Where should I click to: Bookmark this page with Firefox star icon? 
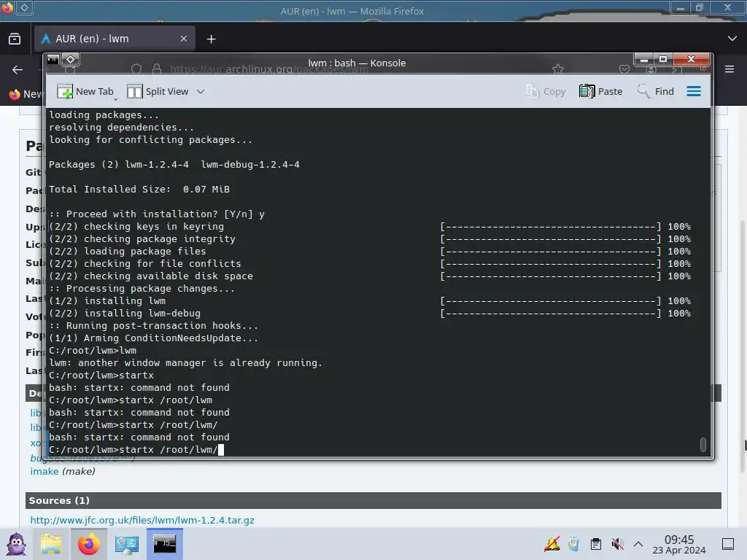(558, 69)
